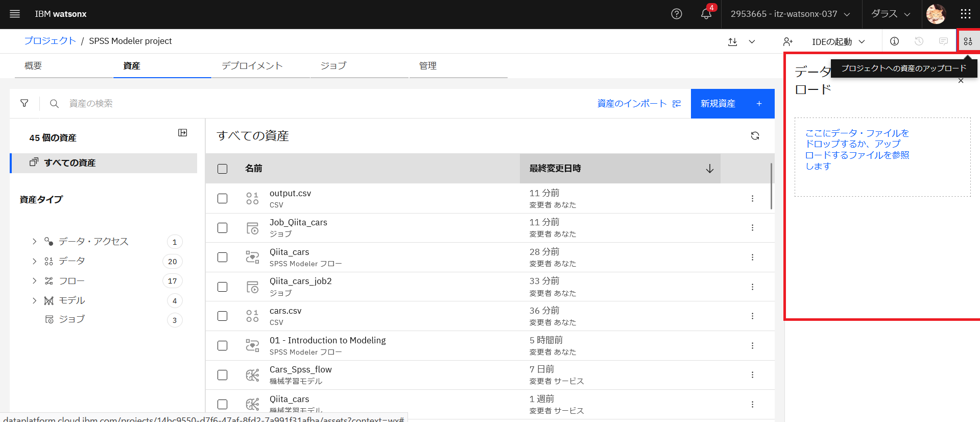The width and height of the screenshot is (980, 422).
Task: Toggle the data upload panel icon
Action: coord(968,41)
